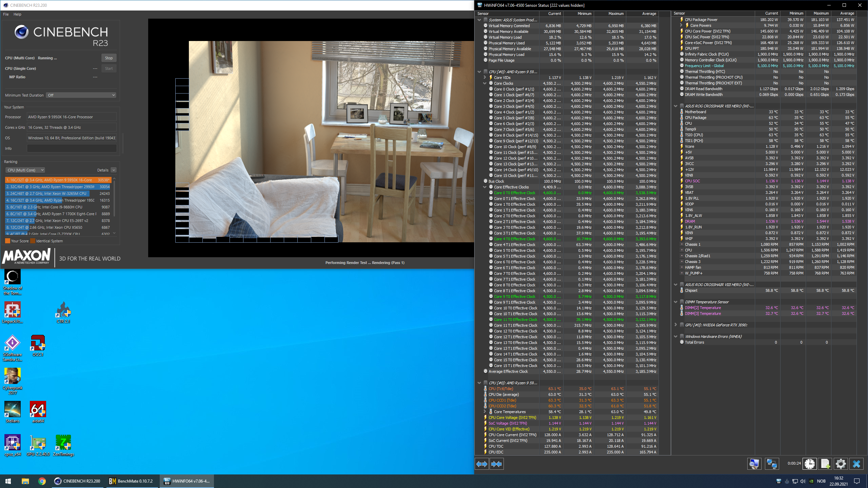The height and width of the screenshot is (488, 868).
Task: Click the HWiNFO network monitors icon
Action: pos(772,464)
